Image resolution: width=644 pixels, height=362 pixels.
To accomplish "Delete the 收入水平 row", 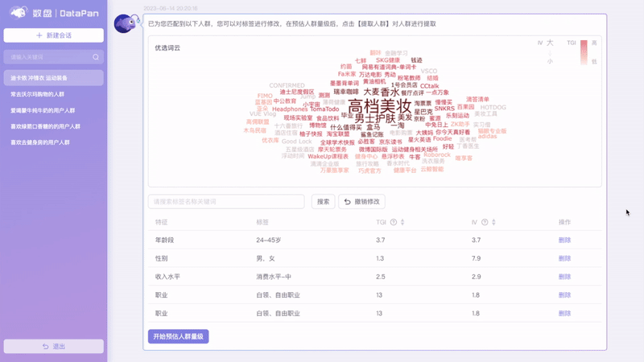I will (565, 277).
